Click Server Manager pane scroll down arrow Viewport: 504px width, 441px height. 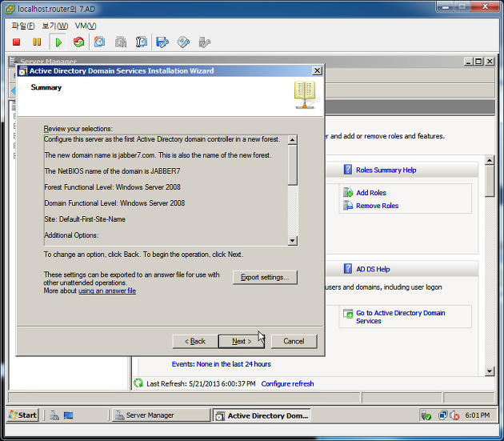pyautogui.click(x=490, y=371)
